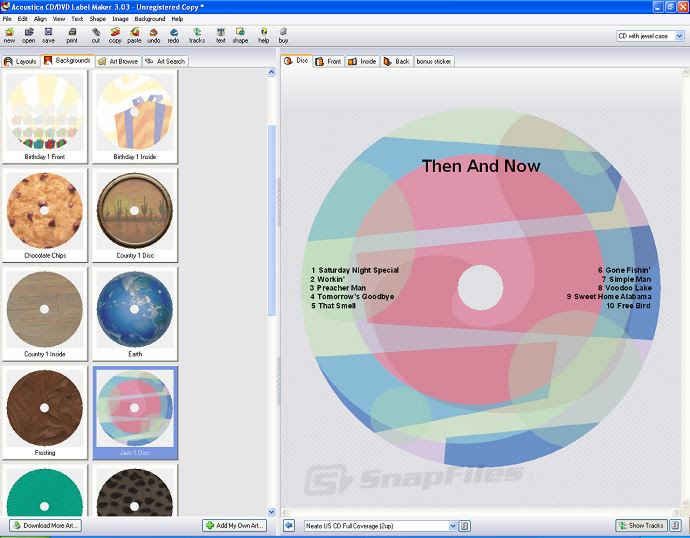This screenshot has height=538, width=690.
Task: Choose the Birthday 1 Inside background
Action: 135,117
